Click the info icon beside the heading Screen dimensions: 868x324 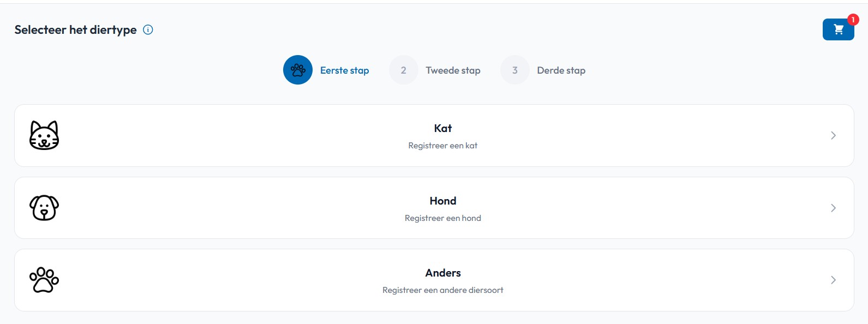point(148,29)
